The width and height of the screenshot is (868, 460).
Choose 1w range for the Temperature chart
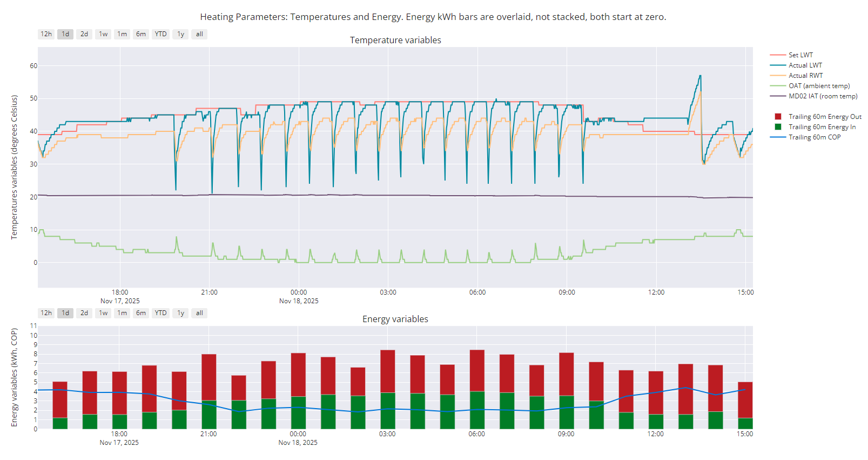pos(103,34)
